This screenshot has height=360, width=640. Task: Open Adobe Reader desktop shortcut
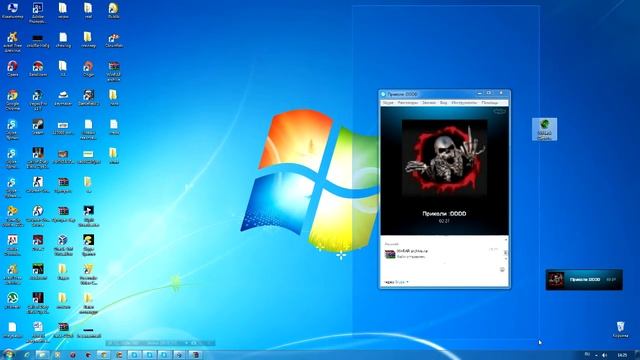coord(12,245)
